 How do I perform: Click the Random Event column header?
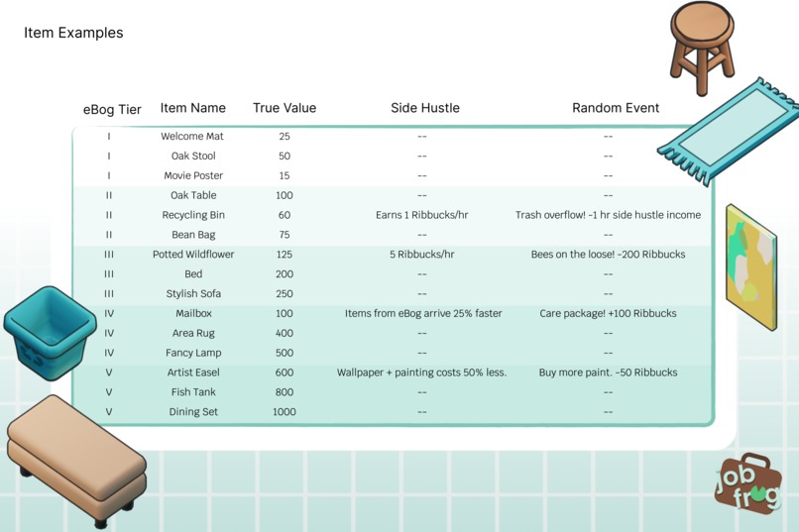click(616, 108)
